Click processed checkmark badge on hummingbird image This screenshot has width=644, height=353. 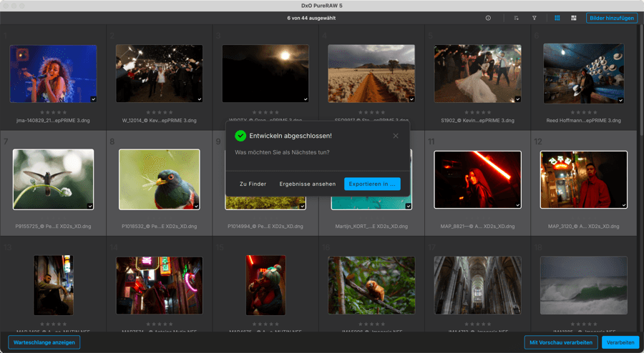90,207
